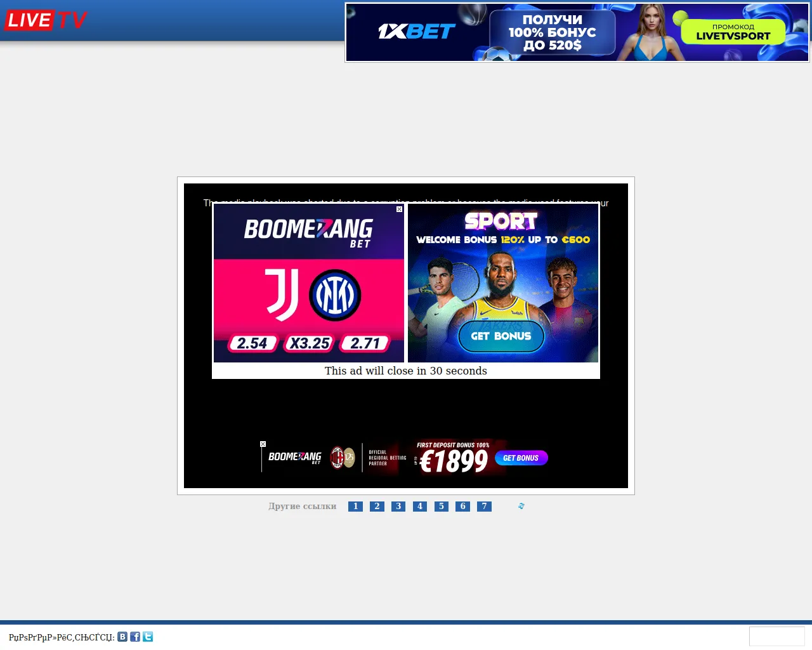Switch to stream link 7
Image resolution: width=812 pixels, height=650 pixels.
coord(484,507)
